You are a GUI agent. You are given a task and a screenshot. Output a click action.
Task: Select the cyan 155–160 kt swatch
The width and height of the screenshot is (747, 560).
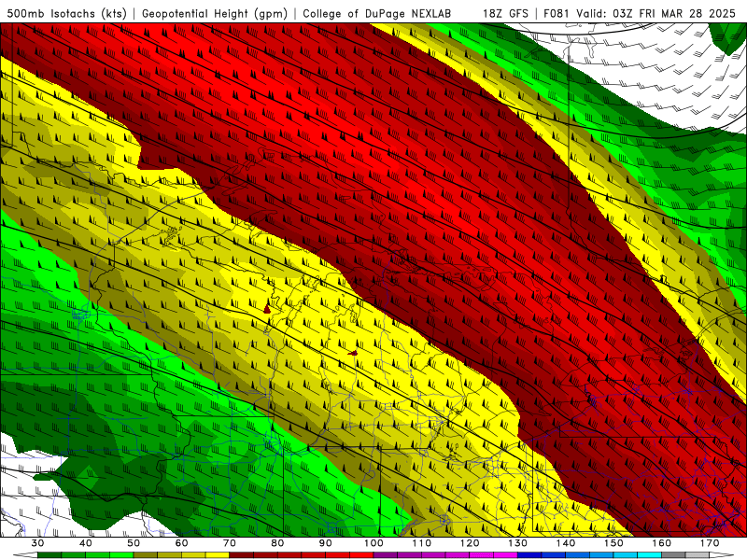coord(650,555)
